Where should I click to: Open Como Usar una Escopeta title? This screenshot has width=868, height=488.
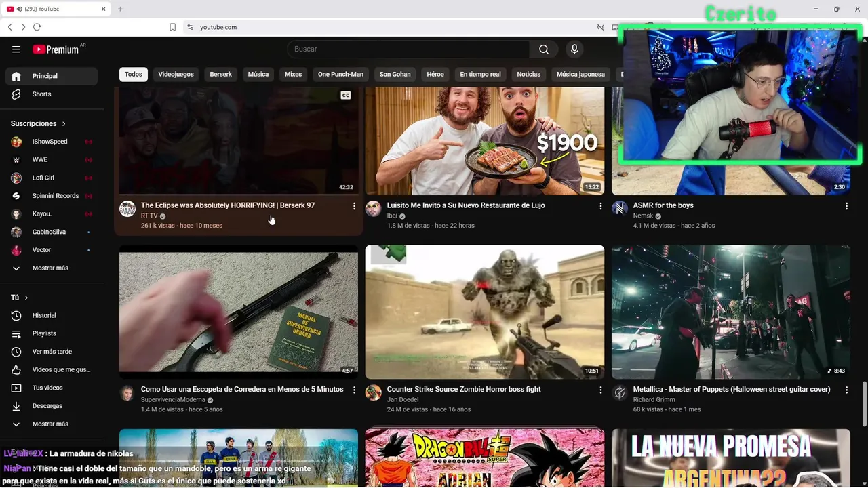(242, 389)
